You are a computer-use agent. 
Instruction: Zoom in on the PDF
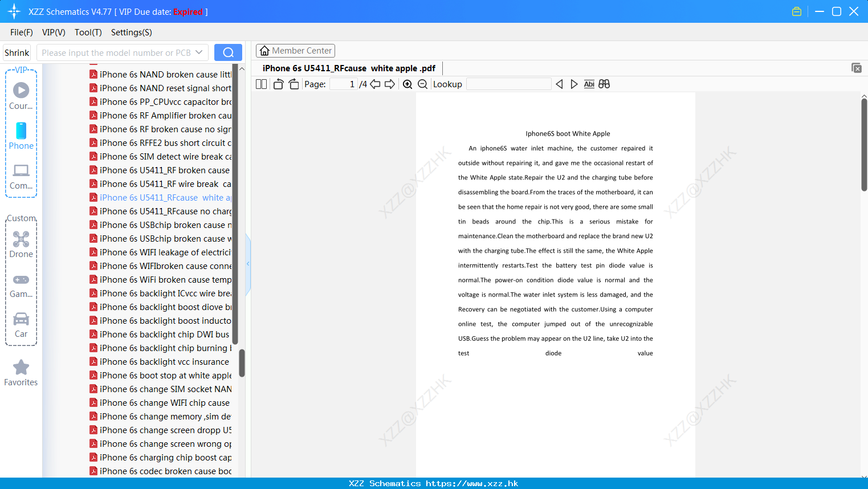click(x=407, y=84)
